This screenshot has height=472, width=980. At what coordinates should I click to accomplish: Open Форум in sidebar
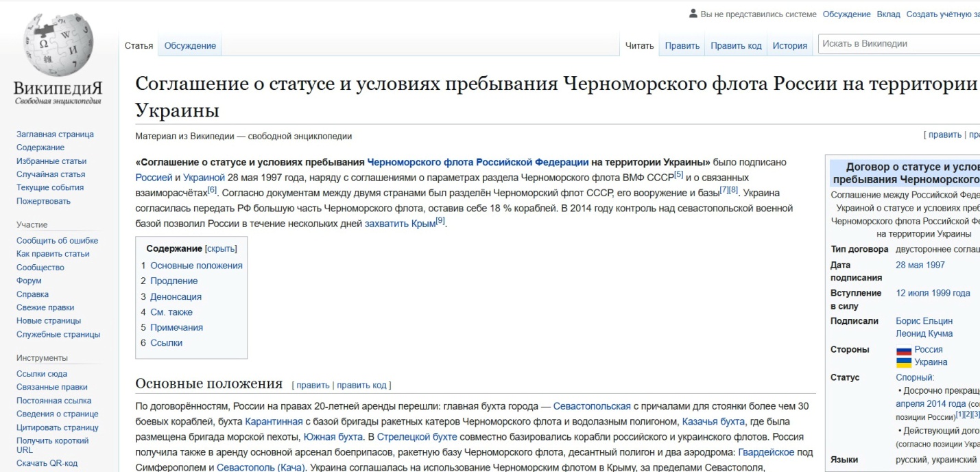[x=29, y=281]
